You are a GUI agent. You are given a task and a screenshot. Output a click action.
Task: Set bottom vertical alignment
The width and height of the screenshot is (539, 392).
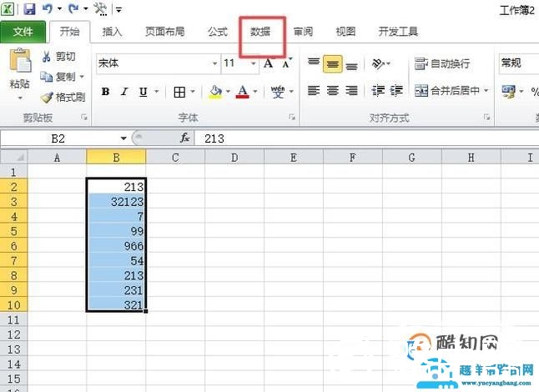pyautogui.click(x=351, y=64)
